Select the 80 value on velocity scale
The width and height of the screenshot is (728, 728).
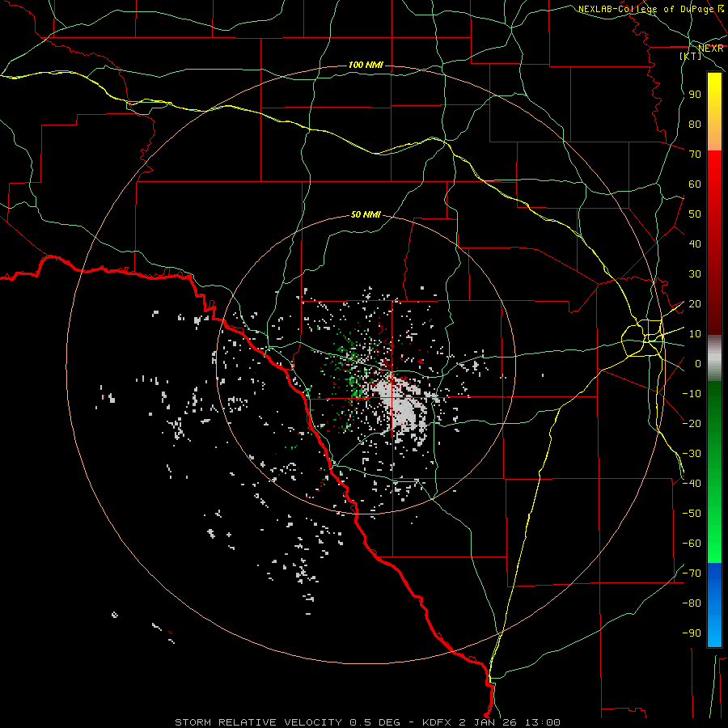695,124
